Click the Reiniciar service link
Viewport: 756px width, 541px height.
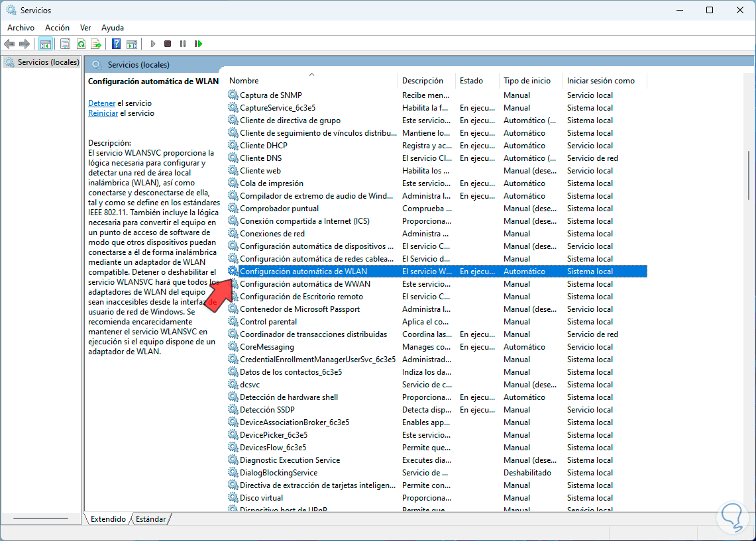coord(103,113)
